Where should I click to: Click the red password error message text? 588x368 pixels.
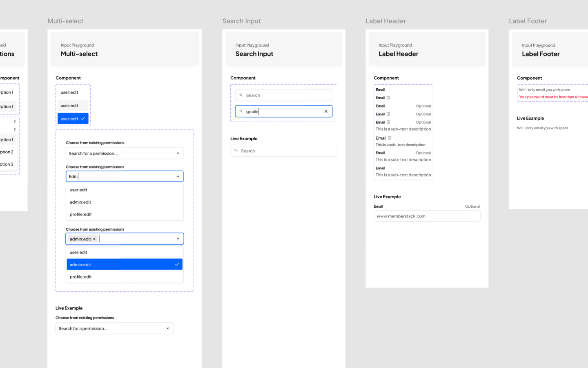[x=551, y=97]
